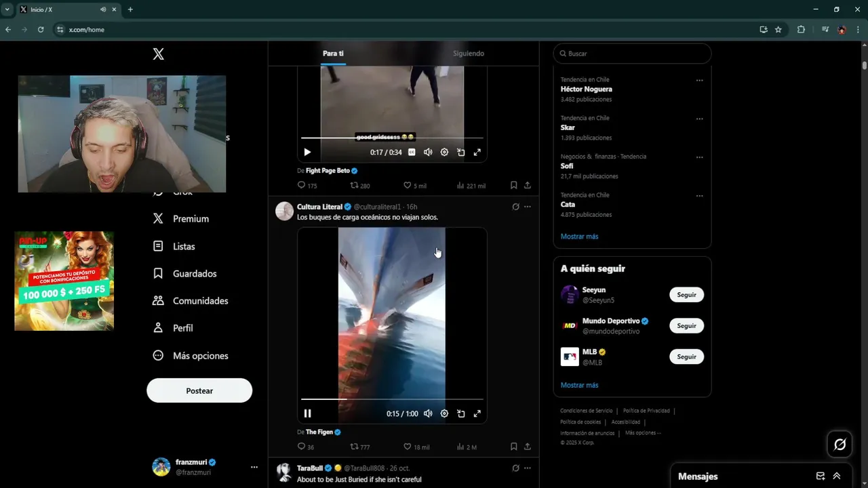Go to Comunidades section
Screen dimensions: 868x488
tap(190, 301)
